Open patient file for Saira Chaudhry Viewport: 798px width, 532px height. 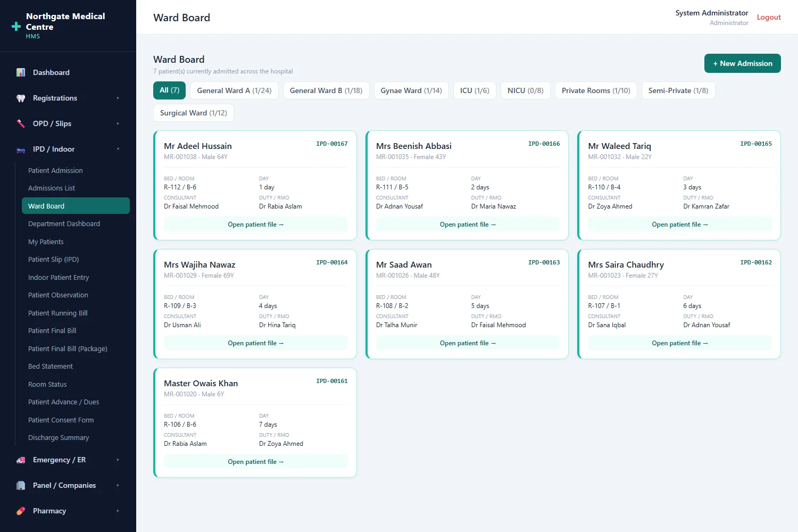680,343
